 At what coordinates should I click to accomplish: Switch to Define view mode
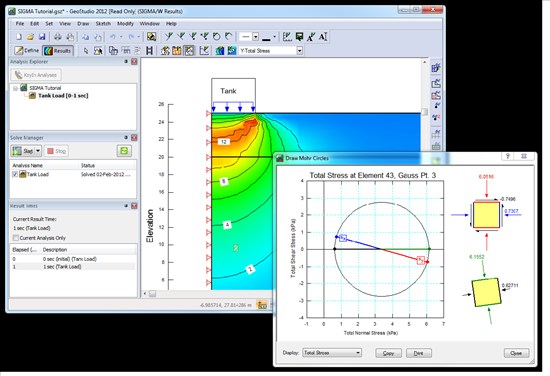(x=27, y=51)
